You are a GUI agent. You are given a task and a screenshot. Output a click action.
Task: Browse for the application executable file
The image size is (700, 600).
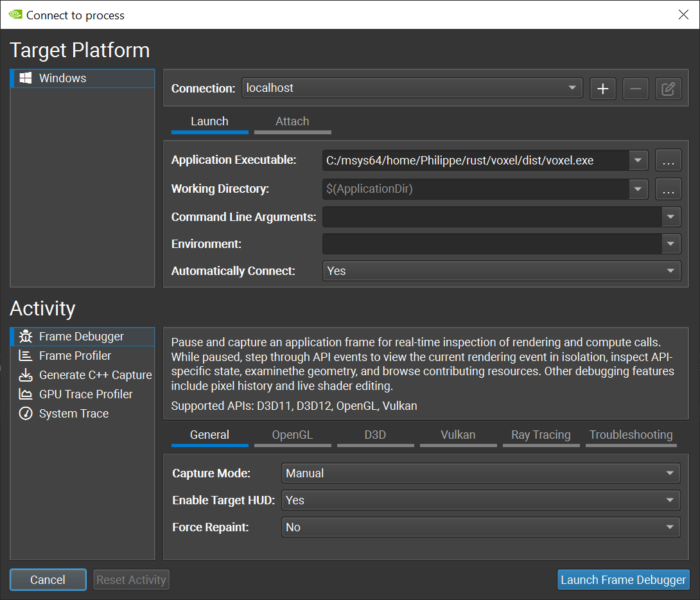click(x=669, y=160)
